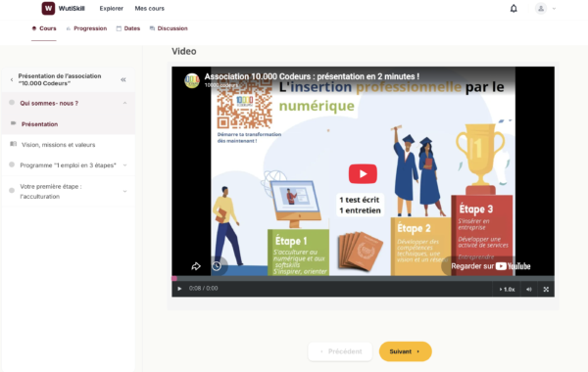Open the Discussion tab

tap(169, 28)
